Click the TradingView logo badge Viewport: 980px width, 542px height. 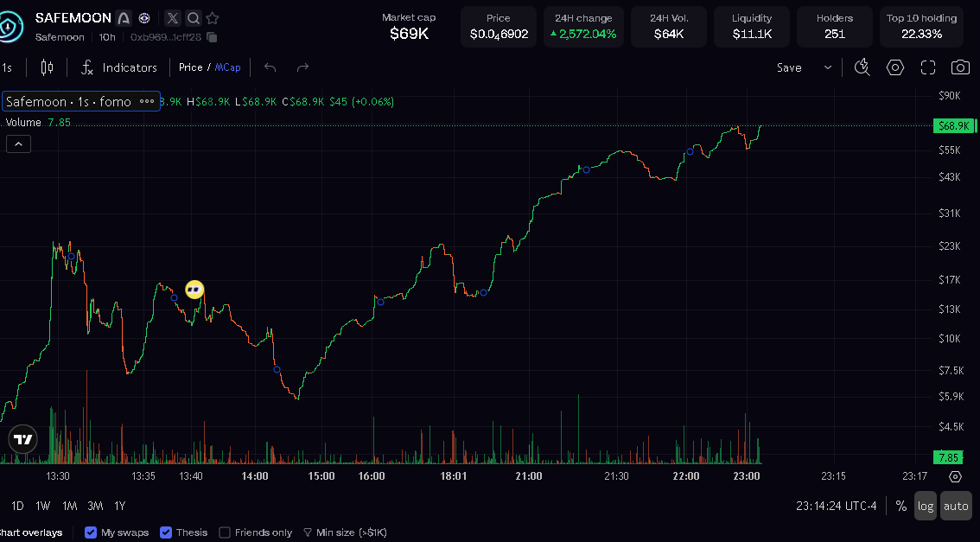[23, 439]
